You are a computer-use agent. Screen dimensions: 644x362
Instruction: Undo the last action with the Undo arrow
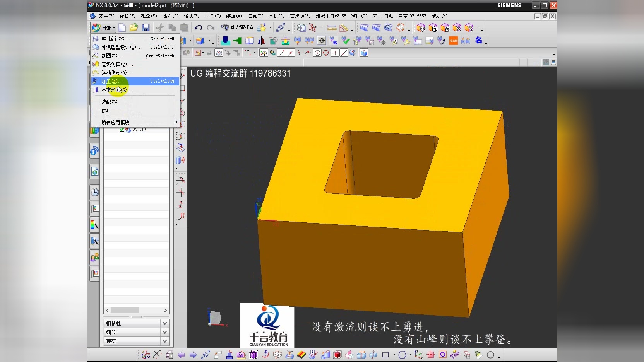click(x=198, y=27)
